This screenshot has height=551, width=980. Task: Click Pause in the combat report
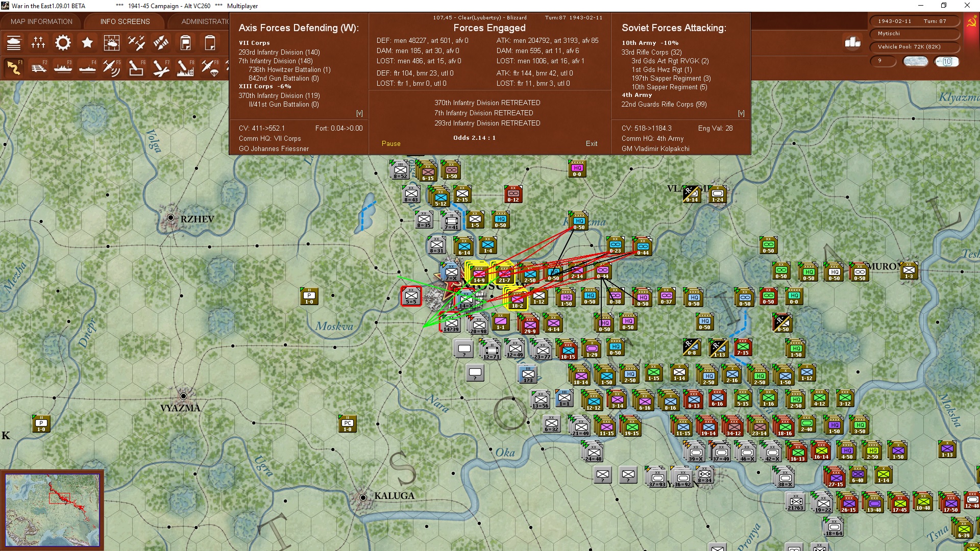click(391, 143)
